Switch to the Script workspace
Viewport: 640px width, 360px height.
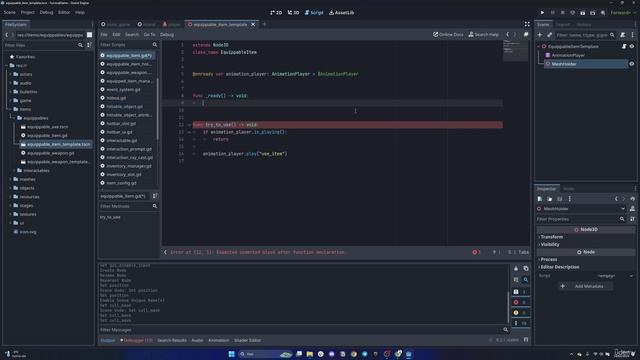click(314, 13)
